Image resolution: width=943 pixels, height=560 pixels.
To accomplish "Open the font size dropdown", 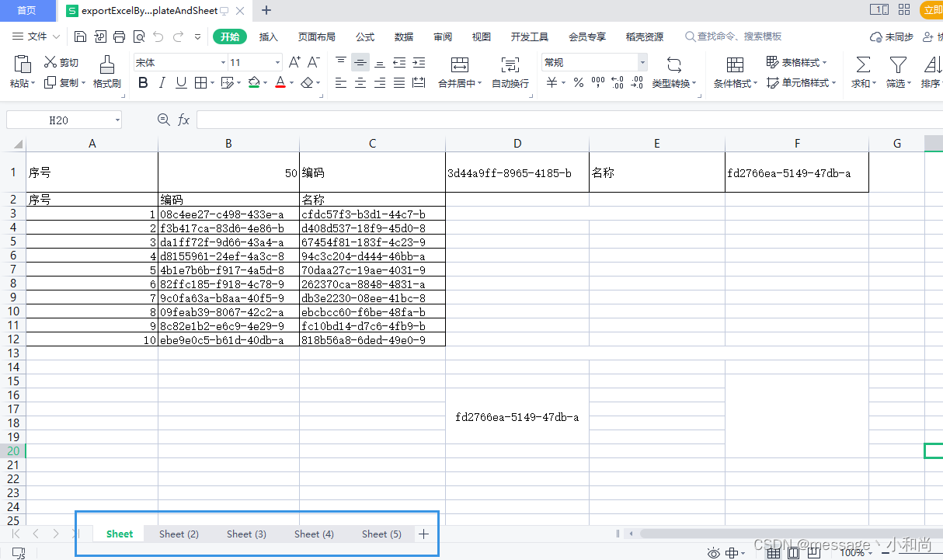I will [x=277, y=62].
